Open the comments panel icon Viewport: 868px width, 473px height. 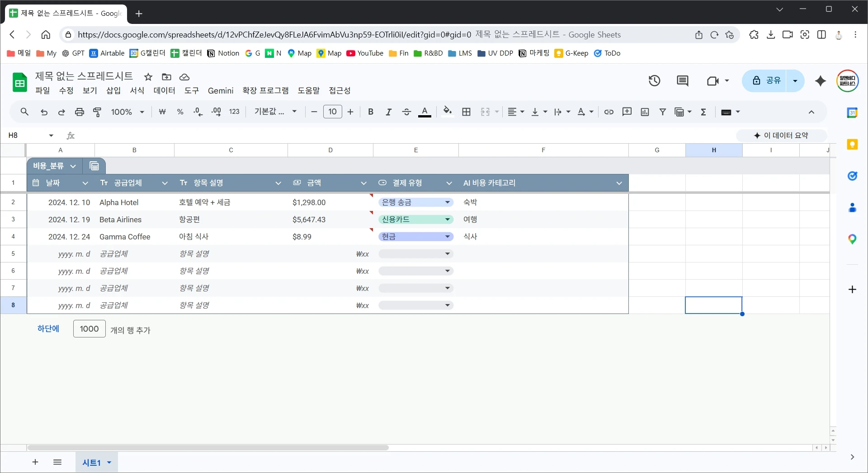click(x=683, y=81)
